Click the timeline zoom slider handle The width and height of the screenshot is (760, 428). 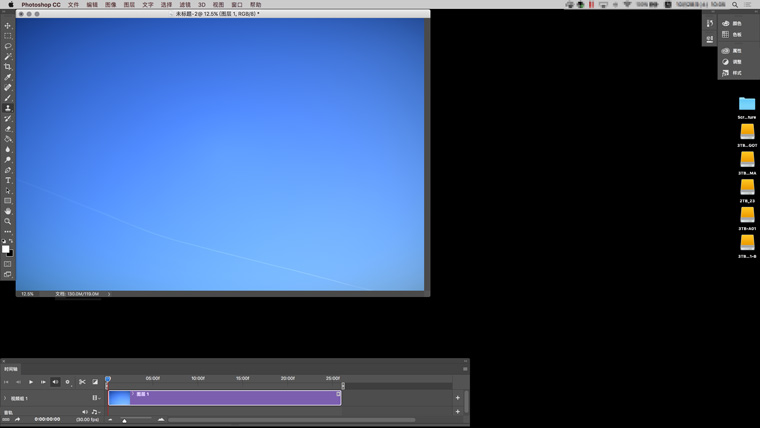[124, 420]
